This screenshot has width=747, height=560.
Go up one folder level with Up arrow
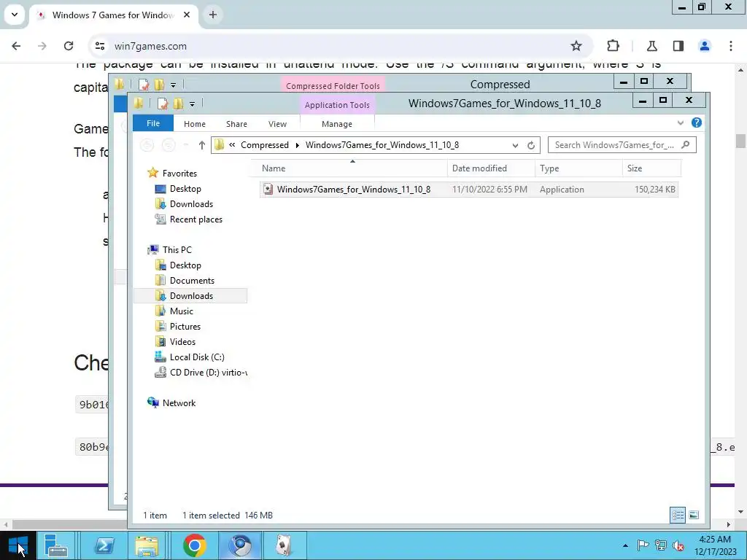pyautogui.click(x=201, y=145)
